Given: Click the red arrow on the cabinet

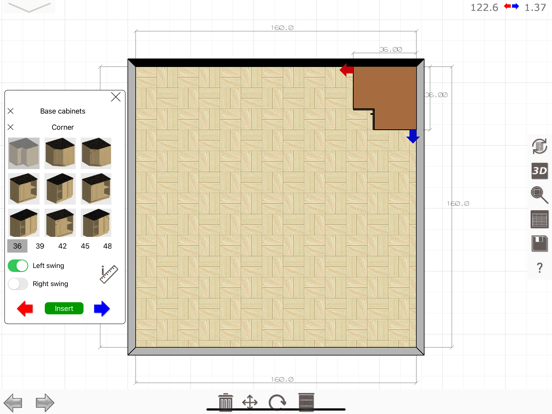Looking at the screenshot, I should [x=347, y=70].
